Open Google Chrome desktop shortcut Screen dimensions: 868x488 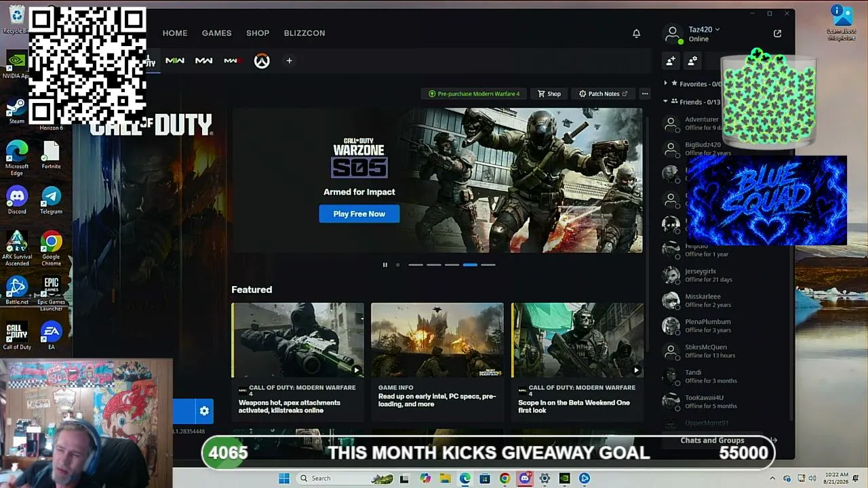coord(51,248)
